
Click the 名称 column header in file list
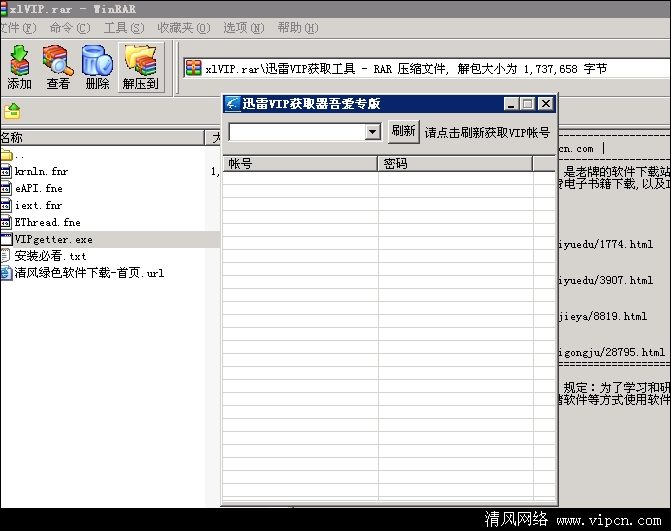[x=100, y=138]
